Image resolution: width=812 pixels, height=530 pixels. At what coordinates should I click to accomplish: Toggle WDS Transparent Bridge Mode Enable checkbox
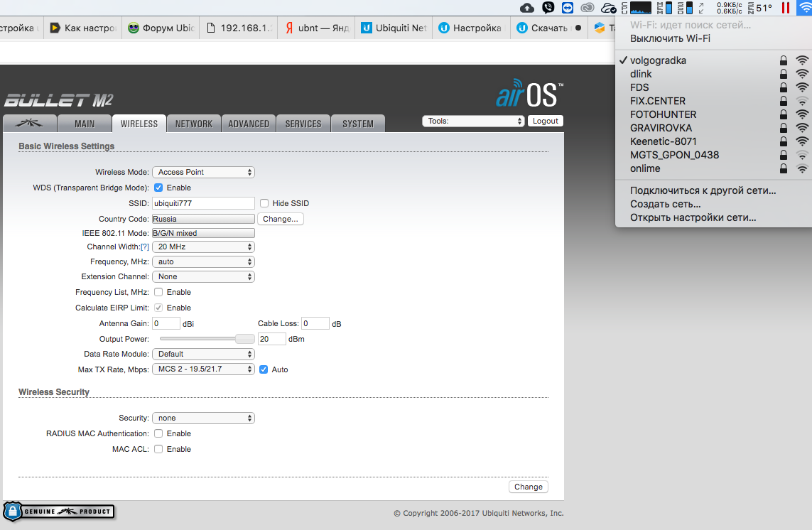click(x=158, y=188)
